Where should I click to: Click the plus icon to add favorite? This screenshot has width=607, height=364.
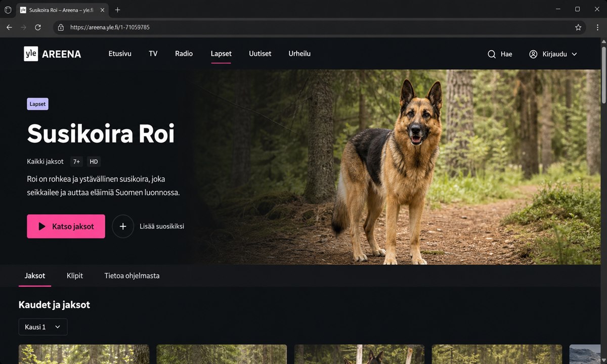123,226
